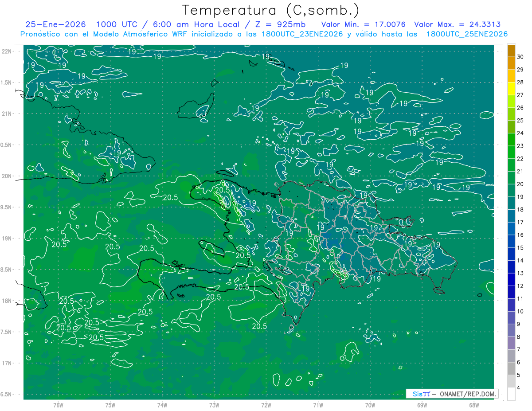Click the colorbar label "6"
The image size is (532, 411).
pos(519,363)
